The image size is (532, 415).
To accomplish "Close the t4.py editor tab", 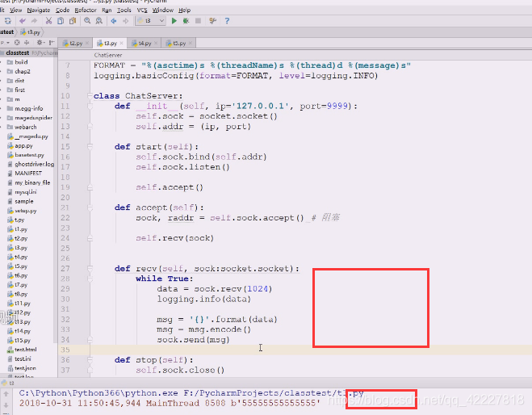I will [156, 43].
